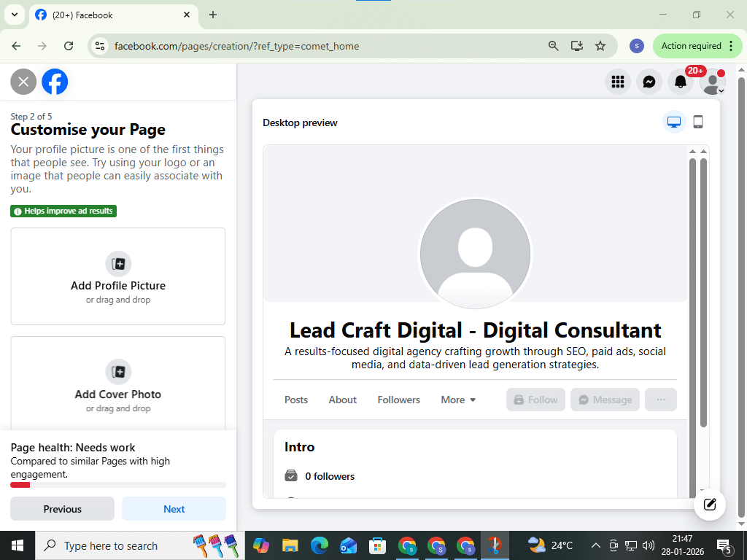Click the Add Cover Photo camera icon
The image size is (747, 560).
pos(118,372)
